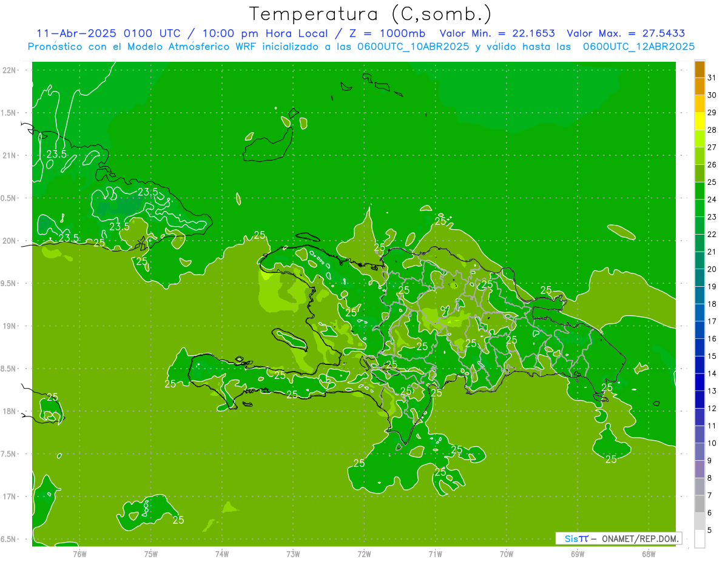Viewport: 728px width, 562px height.
Task: Click the gray color bar segment between 6 and 7
Action: coord(699,504)
